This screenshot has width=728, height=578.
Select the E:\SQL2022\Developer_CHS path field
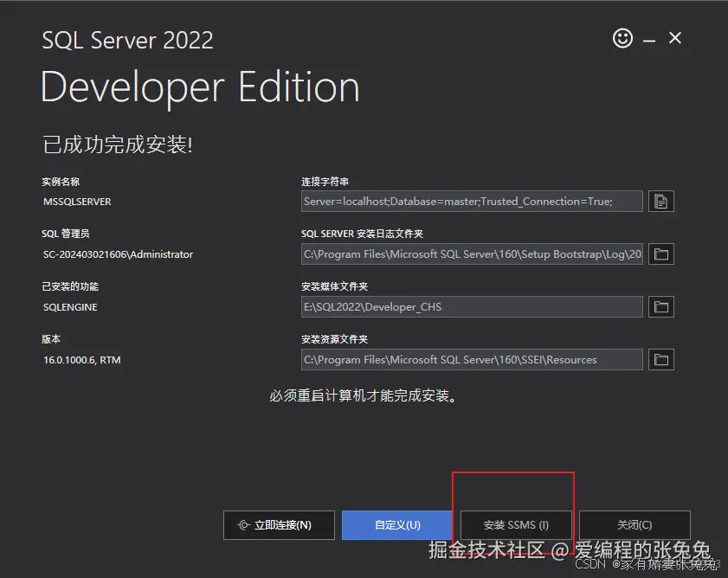tap(472, 307)
